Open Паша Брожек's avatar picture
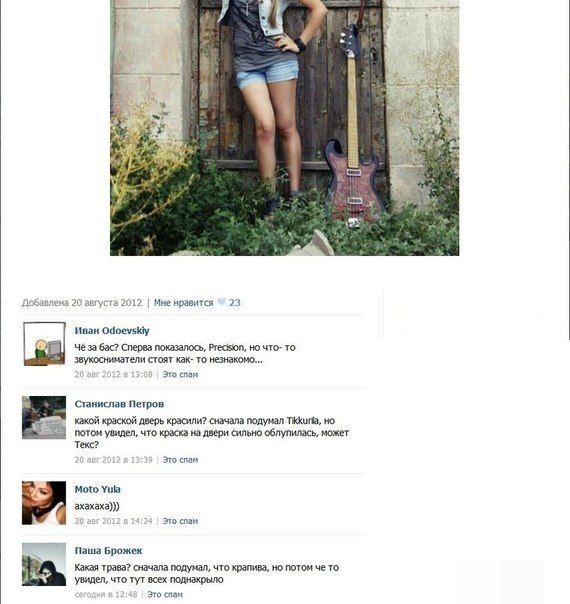 (44, 564)
